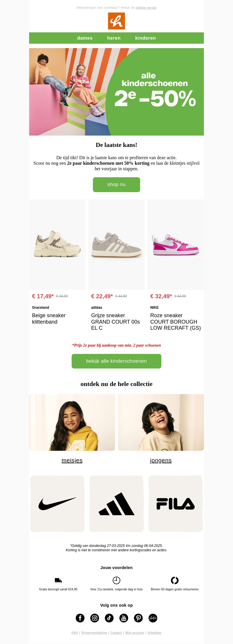This screenshot has height=644, width=233.
Task: Click the Facebook icon in the footer
Action: pyautogui.click(x=80, y=618)
